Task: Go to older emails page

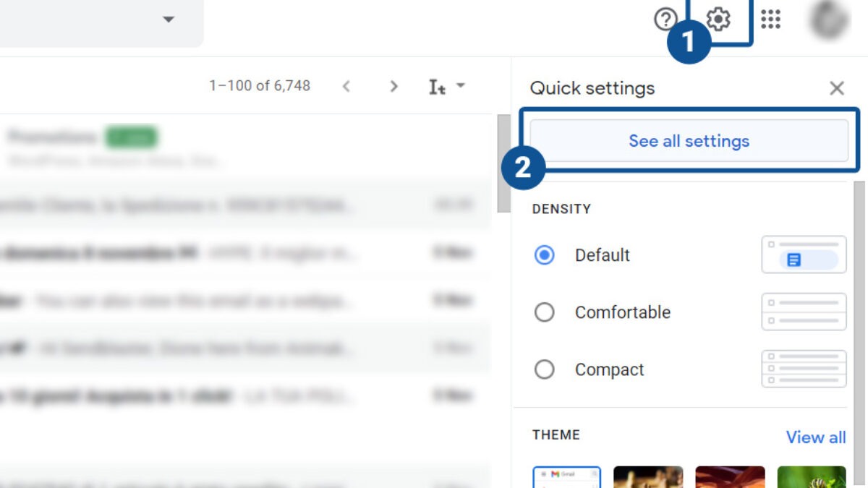Action: click(x=393, y=87)
